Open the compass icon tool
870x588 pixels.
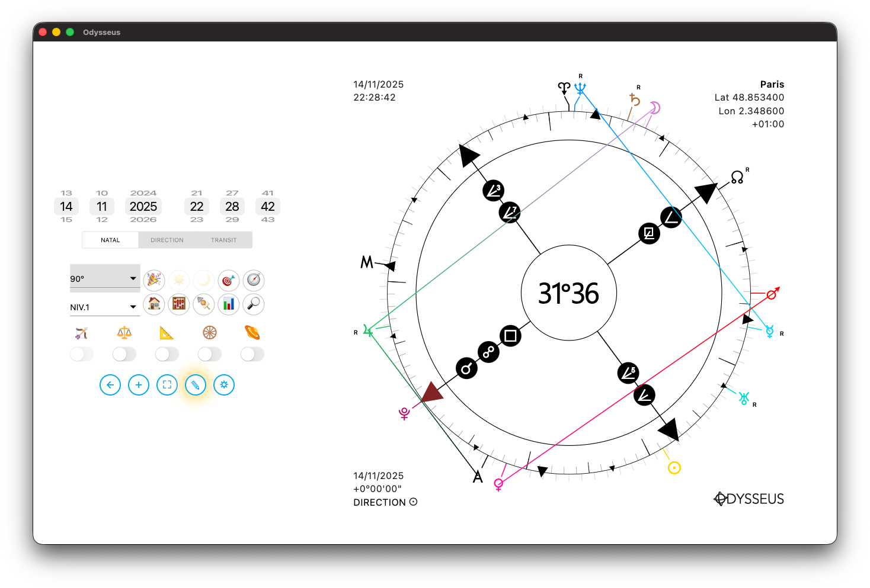tap(254, 279)
